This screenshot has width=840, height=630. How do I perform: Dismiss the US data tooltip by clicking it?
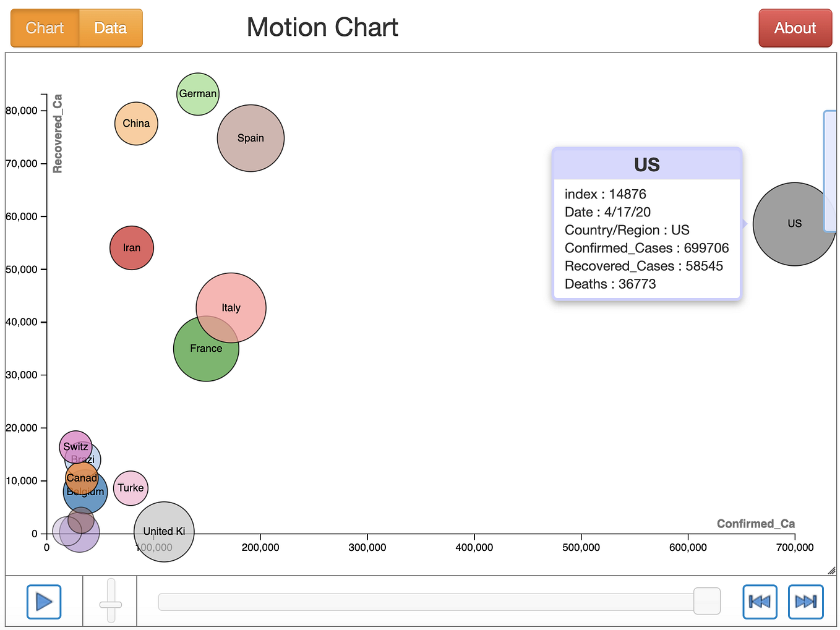pyautogui.click(x=646, y=224)
